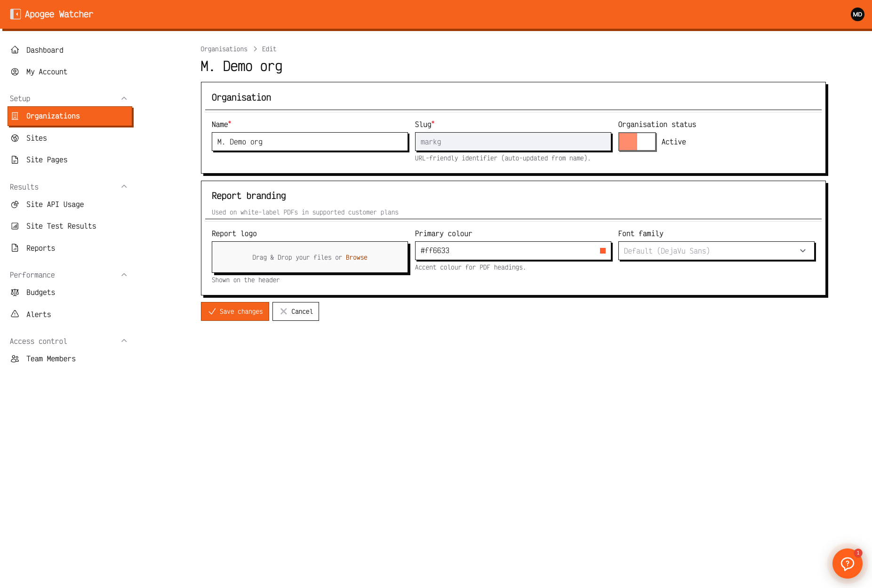Click the Reports file icon
The width and height of the screenshot is (872, 588).
pos(15,248)
